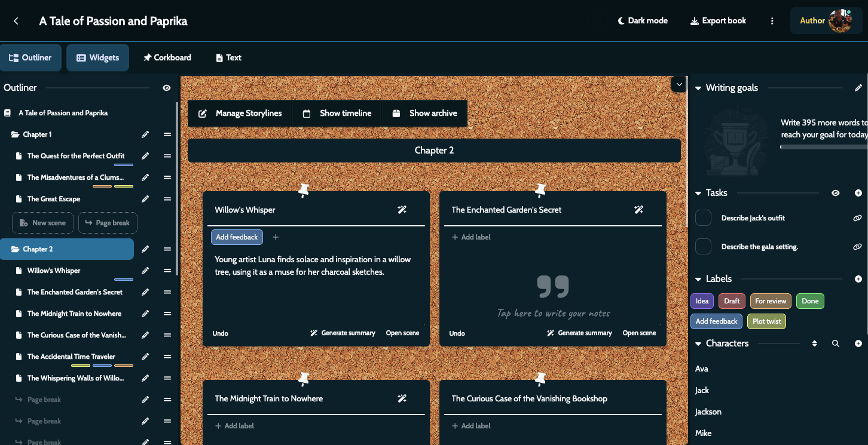Viewport: 868px width, 445px height.
Task: Open the link icon beside Describe Jack's outfit
Action: 858,217
